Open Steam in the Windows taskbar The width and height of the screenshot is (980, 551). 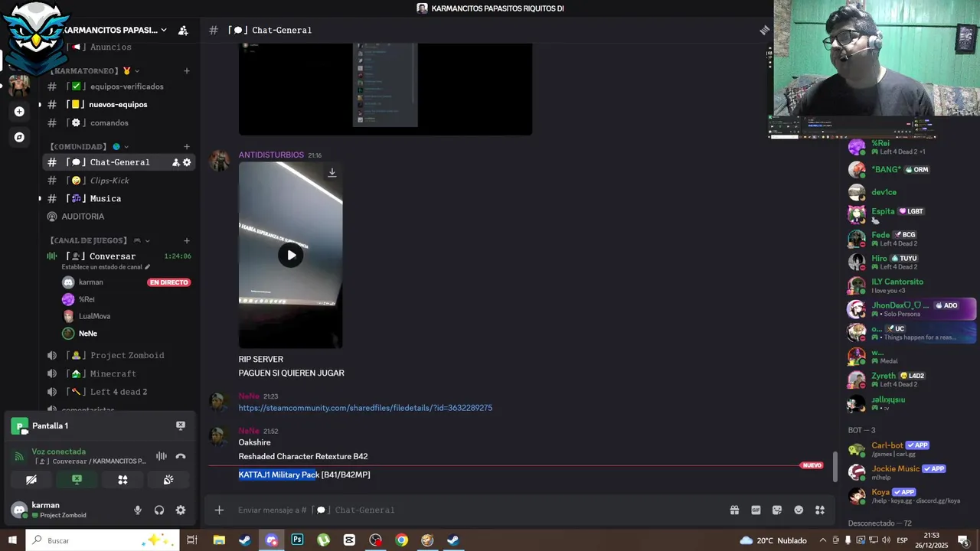(x=245, y=540)
